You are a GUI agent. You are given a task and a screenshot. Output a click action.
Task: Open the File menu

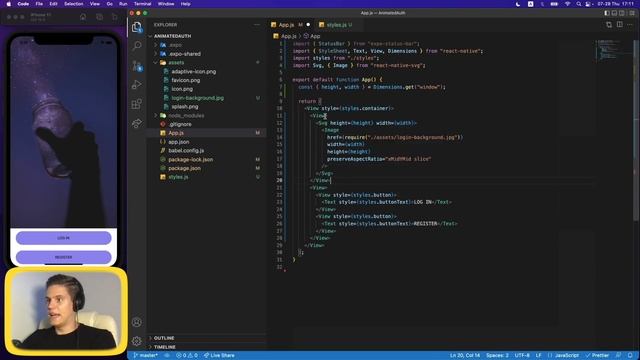pos(39,4)
